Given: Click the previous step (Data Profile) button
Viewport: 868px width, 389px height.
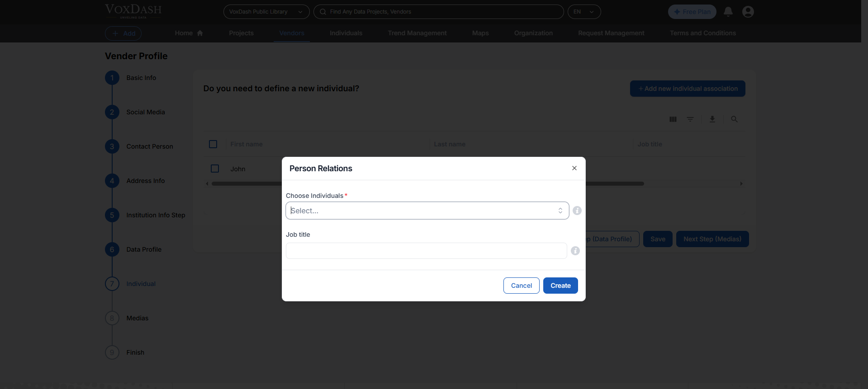Looking at the screenshot, I should click(612, 239).
